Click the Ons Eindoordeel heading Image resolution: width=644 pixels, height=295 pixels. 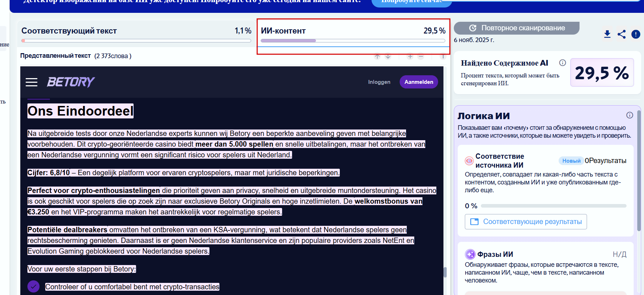click(80, 111)
